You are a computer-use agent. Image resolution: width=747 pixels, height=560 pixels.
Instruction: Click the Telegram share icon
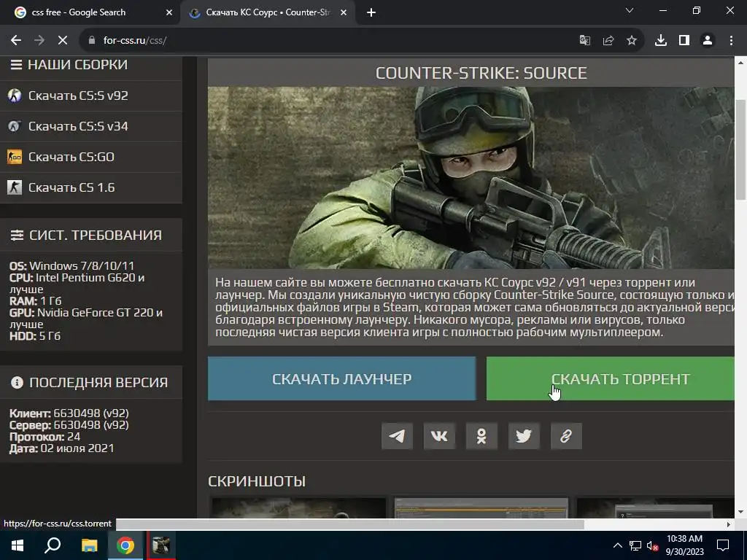pos(397,436)
